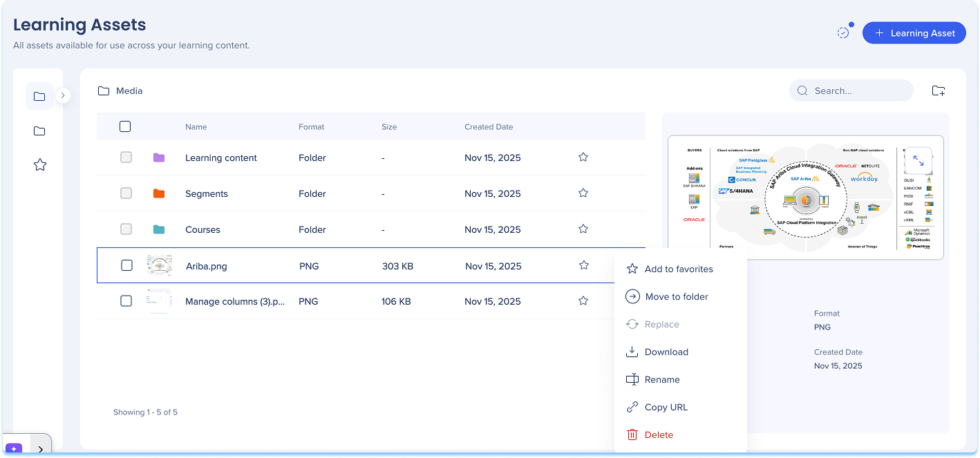
Task: Open the favorites star in left sidebar
Action: [x=40, y=165]
